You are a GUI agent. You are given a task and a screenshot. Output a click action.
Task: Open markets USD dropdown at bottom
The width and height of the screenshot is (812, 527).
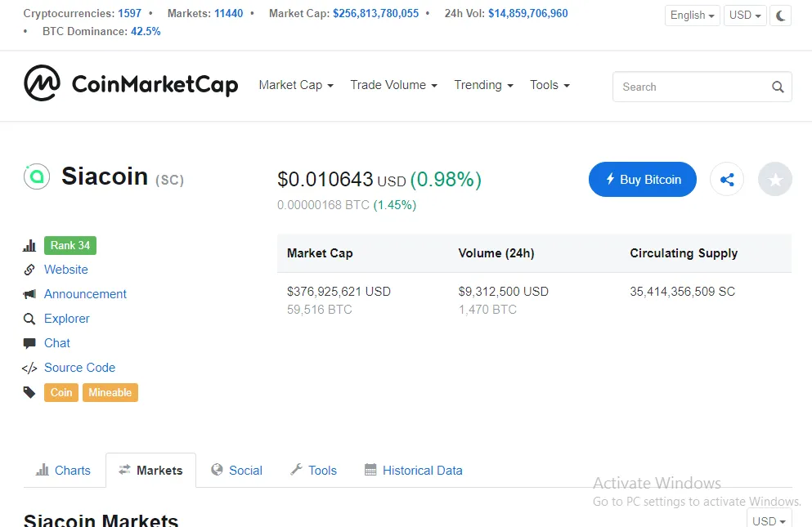(x=769, y=519)
